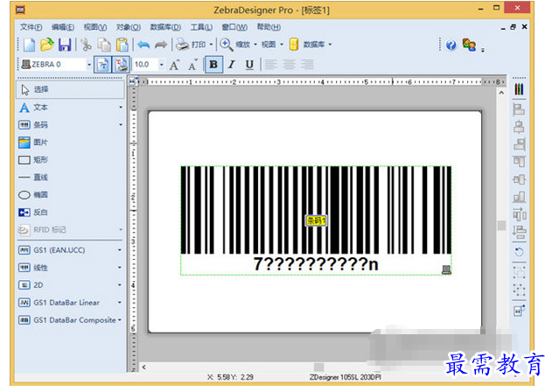
Task: Open the File (F) menu
Action: pos(31,27)
